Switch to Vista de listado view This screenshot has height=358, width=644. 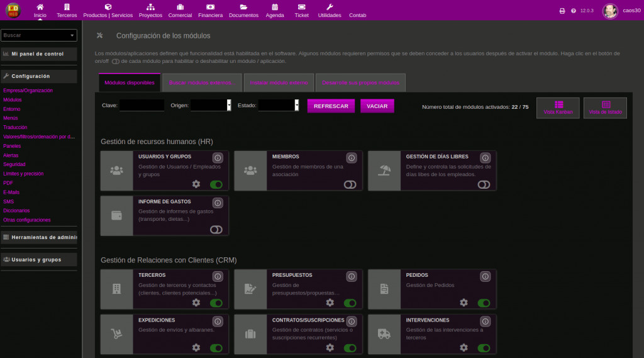tap(605, 108)
